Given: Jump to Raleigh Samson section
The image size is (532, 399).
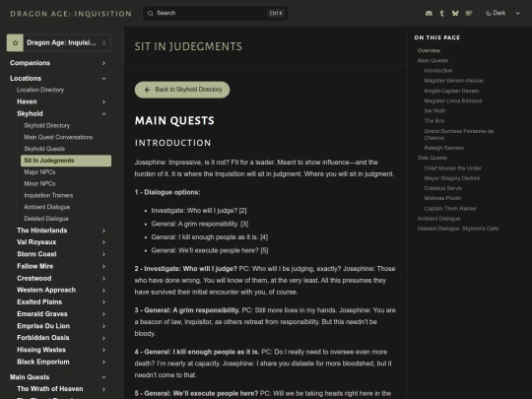Looking at the screenshot, I should pos(443,148).
